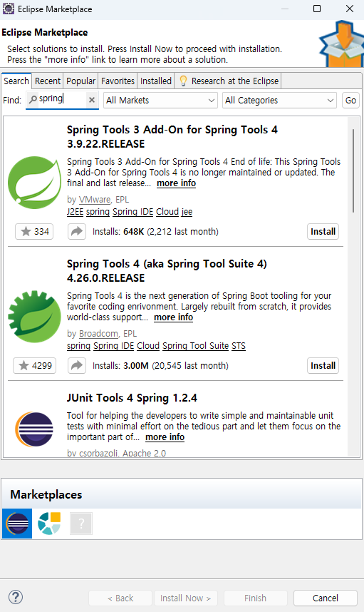Switch to the Popular tab
The width and height of the screenshot is (364, 612).
[x=80, y=81]
